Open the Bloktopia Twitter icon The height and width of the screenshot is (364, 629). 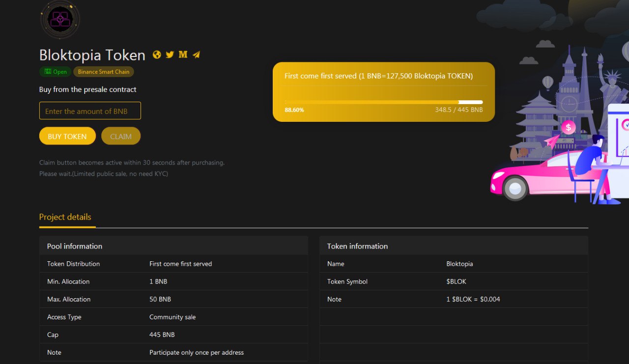[x=170, y=55]
